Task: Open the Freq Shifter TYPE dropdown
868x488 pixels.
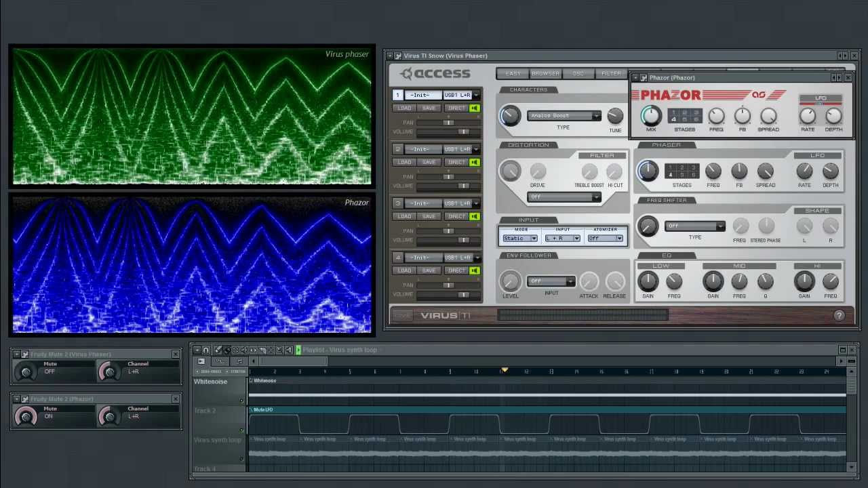Action: tap(695, 226)
